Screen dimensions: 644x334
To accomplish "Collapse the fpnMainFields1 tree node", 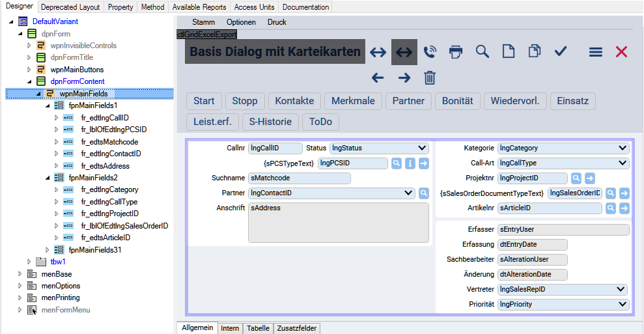I will (48, 105).
